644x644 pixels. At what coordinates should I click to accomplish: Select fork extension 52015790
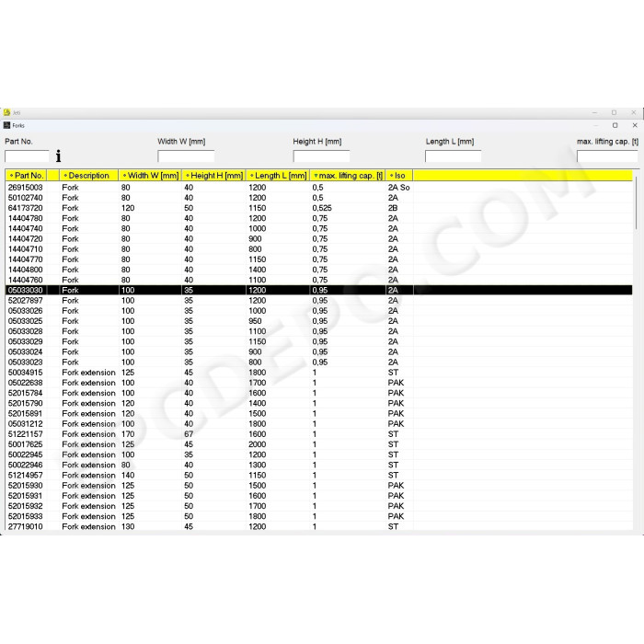[26, 403]
